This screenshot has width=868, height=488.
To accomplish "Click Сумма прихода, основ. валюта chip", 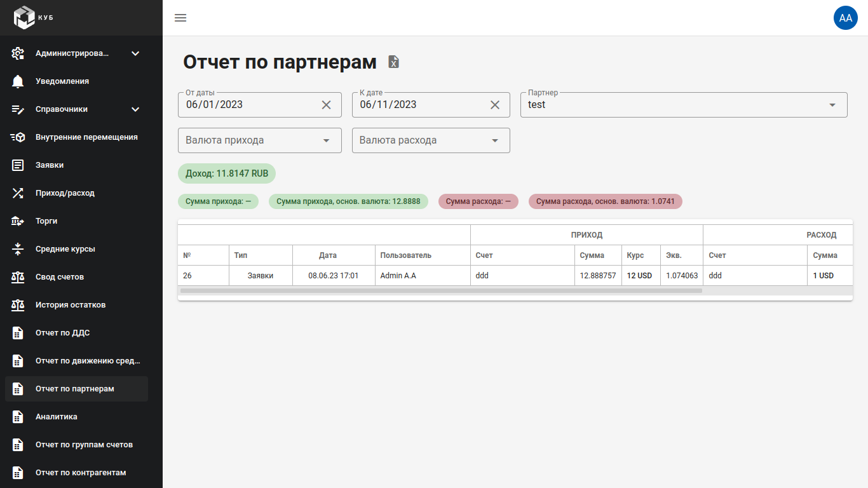I will [x=348, y=201].
